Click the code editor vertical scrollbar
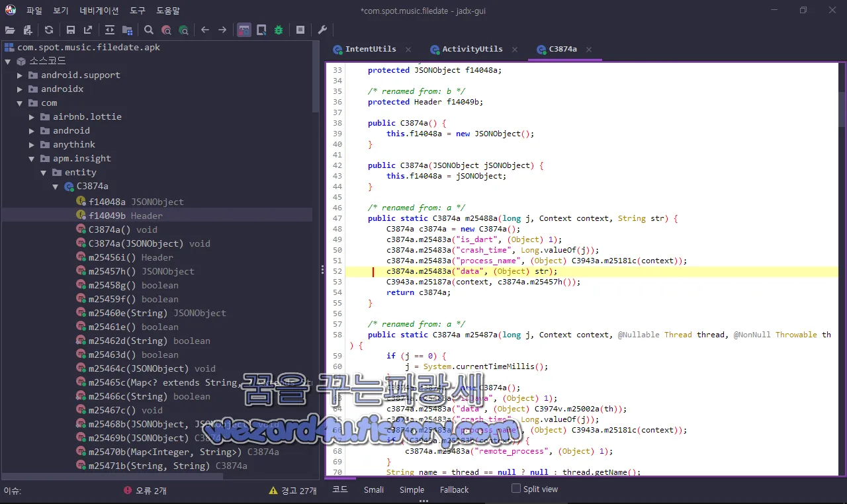The height and width of the screenshot is (504, 847). (842, 109)
